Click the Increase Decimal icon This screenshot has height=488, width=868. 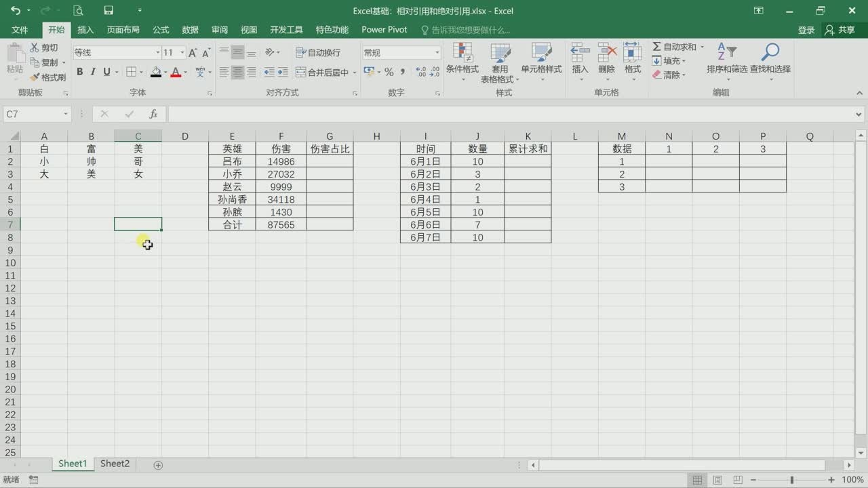[420, 72]
